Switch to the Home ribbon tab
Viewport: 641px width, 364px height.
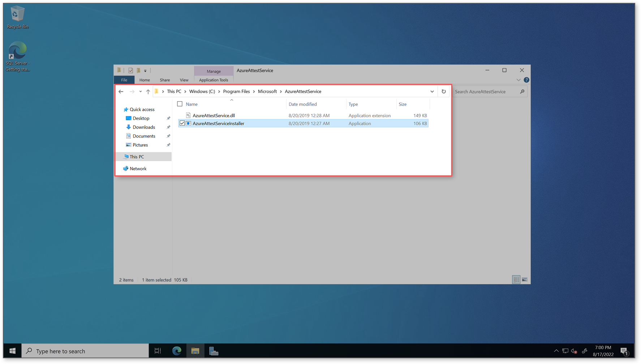tap(145, 80)
